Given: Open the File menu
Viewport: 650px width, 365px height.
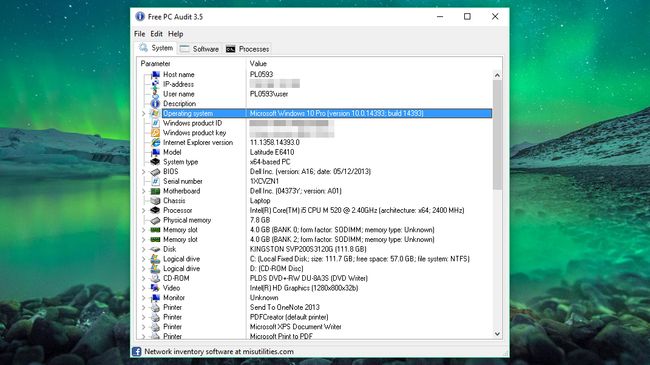Looking at the screenshot, I should [140, 34].
